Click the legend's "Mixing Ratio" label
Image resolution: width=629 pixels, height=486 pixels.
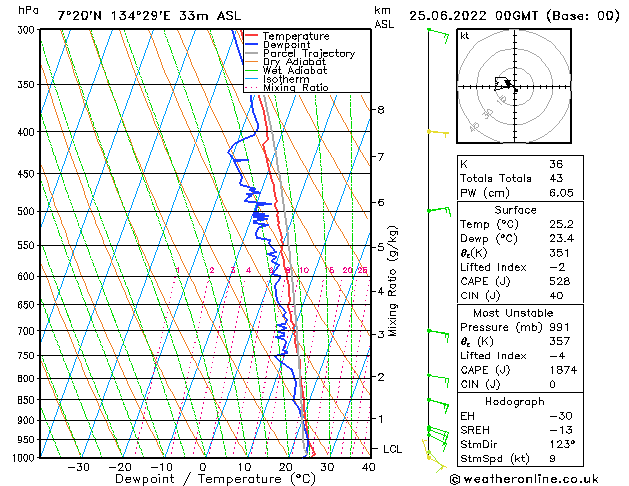click(x=296, y=87)
